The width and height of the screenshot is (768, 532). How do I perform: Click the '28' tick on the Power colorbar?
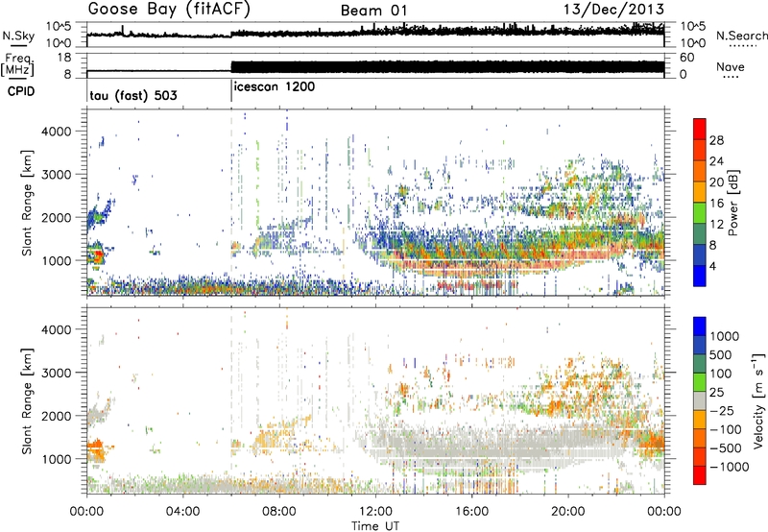716,140
